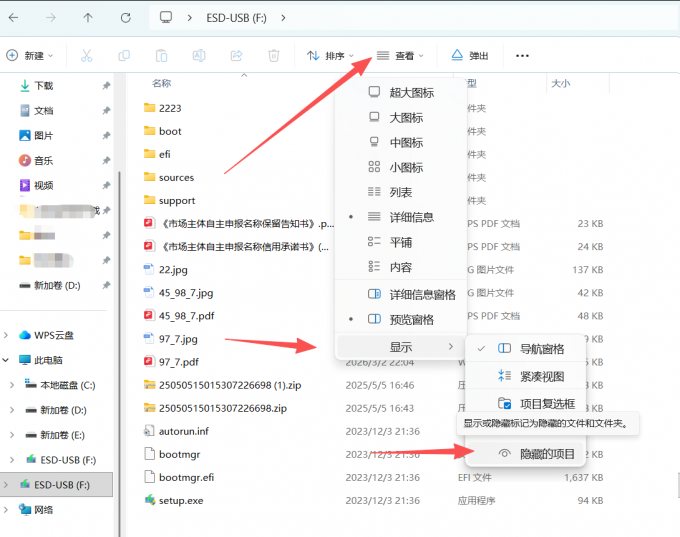Open 文档 Documents in quick access

(43, 111)
